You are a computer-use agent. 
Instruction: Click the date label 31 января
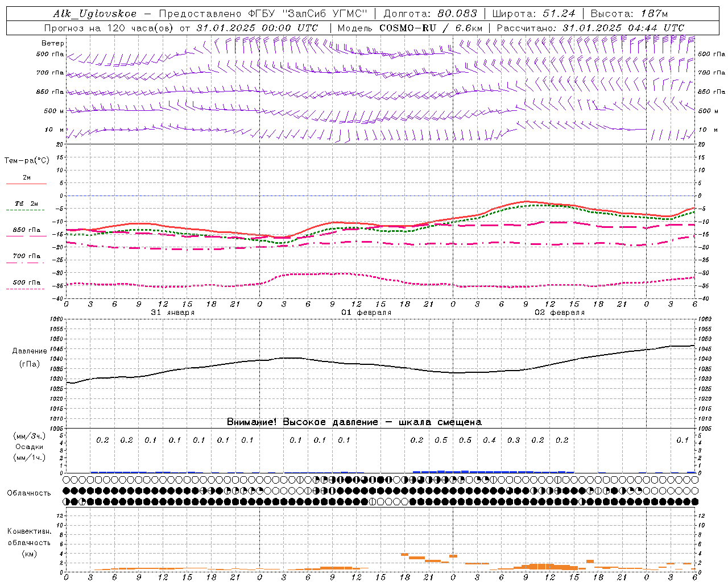tap(172, 313)
